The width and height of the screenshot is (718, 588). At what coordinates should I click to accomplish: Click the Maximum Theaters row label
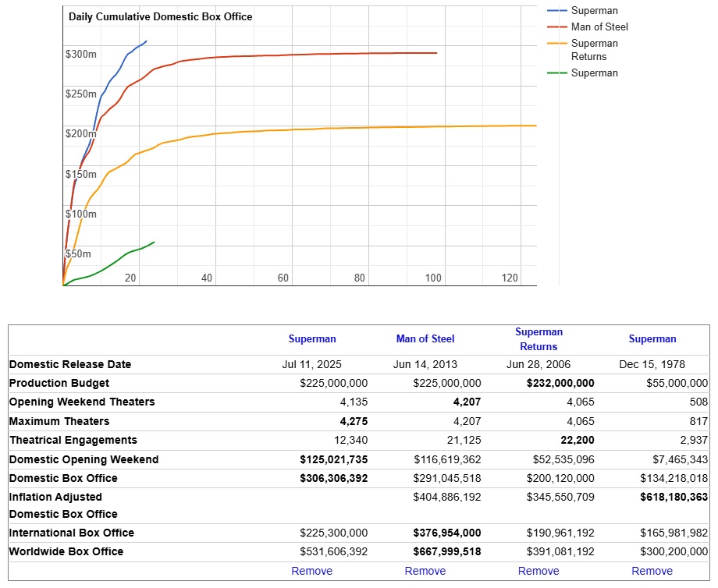tap(59, 421)
